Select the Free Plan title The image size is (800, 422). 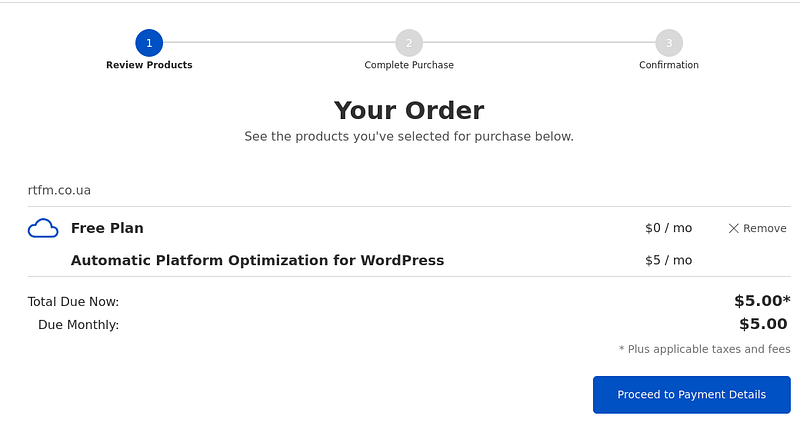coord(107,228)
